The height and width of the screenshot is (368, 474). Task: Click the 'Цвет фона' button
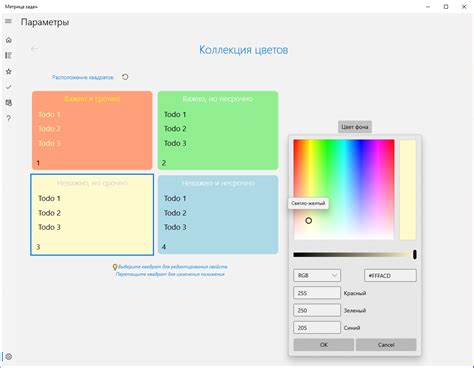coord(355,127)
